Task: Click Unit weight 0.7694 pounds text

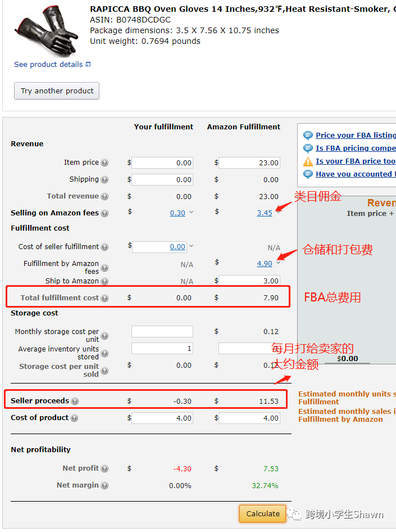Action: (145, 41)
